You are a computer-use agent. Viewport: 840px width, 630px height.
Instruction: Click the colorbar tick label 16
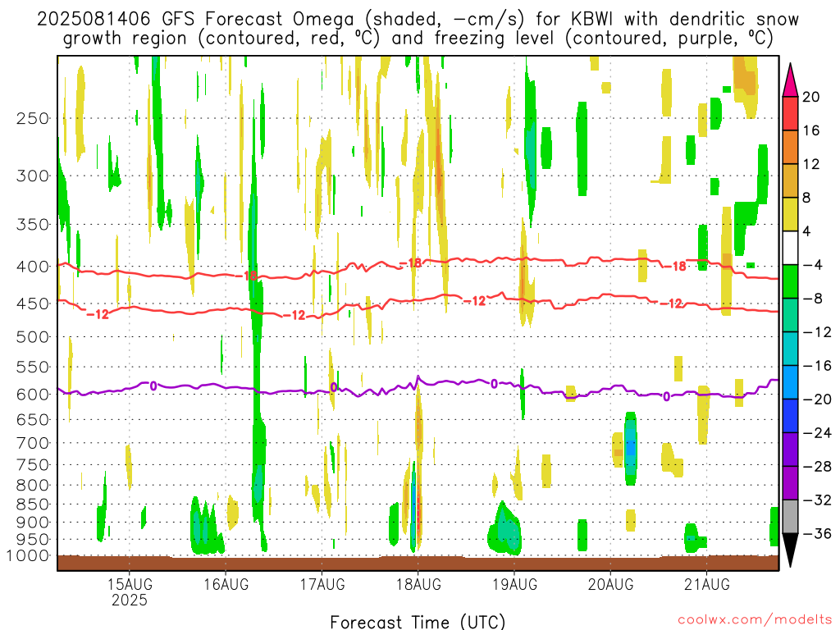[x=811, y=130]
